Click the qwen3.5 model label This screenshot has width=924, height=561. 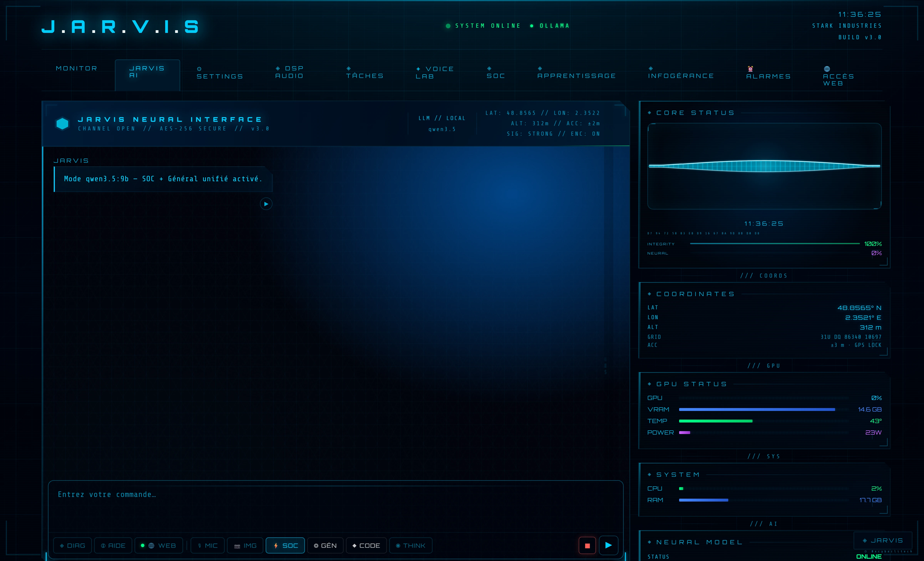click(442, 129)
